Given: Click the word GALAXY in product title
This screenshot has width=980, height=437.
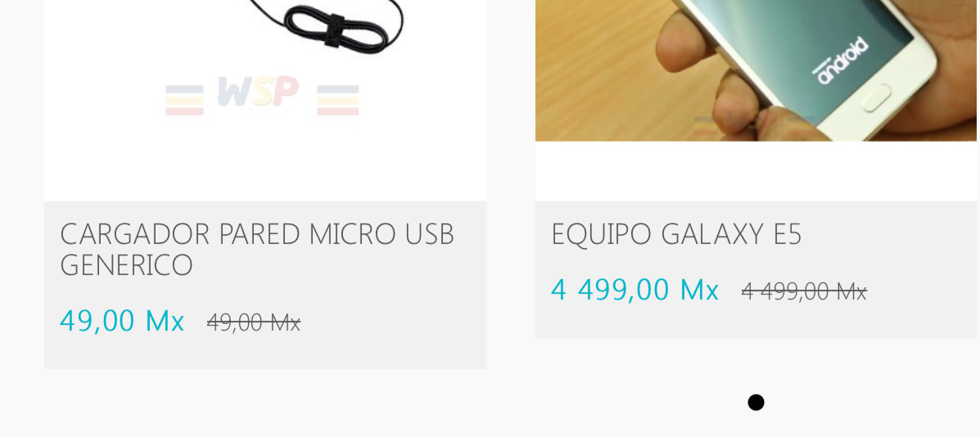Looking at the screenshot, I should (712, 234).
